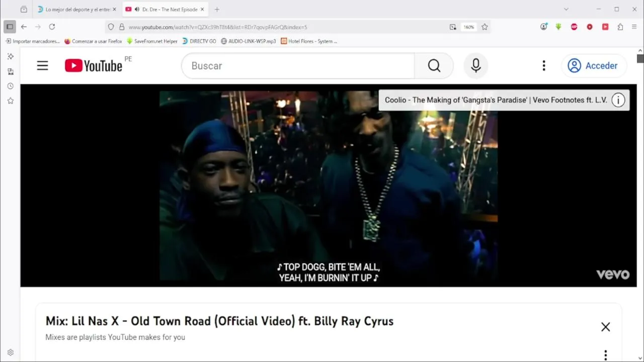Toggle the Firefox sidebar button

(10, 27)
